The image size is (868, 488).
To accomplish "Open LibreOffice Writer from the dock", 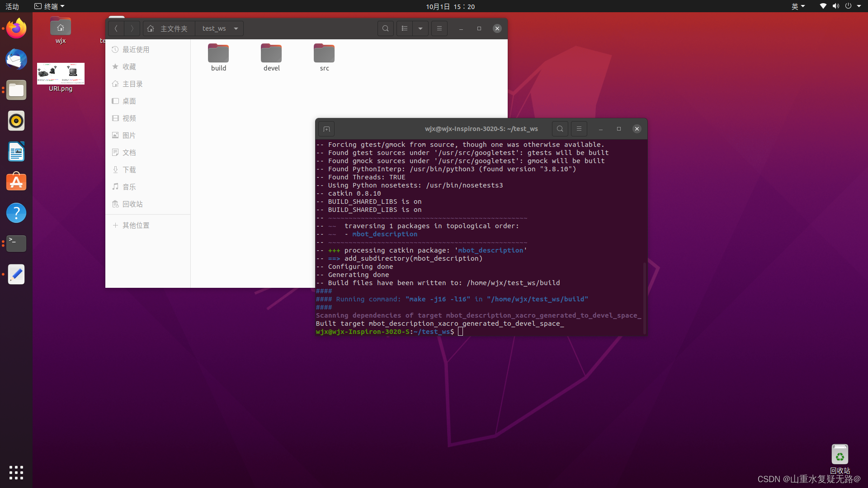I will [x=16, y=151].
